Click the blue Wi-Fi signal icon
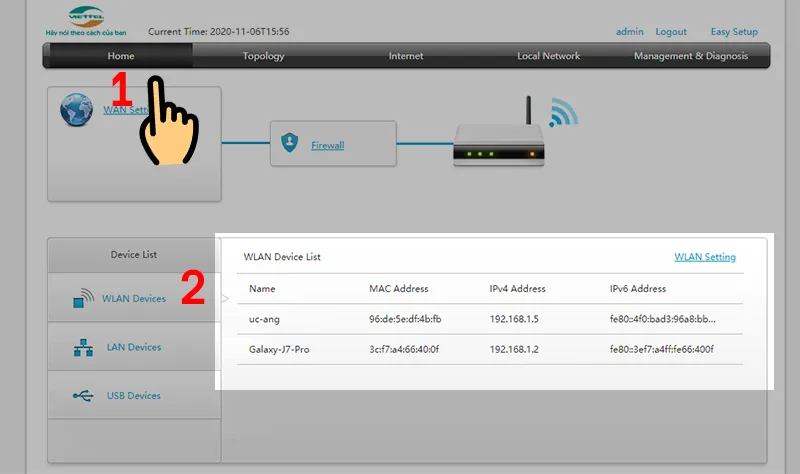The height and width of the screenshot is (474, 800). click(562, 111)
